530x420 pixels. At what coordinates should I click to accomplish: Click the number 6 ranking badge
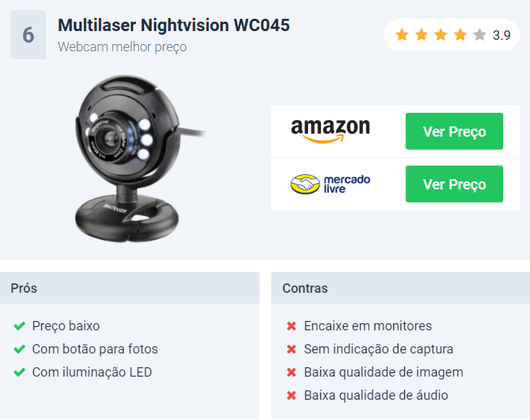28,35
